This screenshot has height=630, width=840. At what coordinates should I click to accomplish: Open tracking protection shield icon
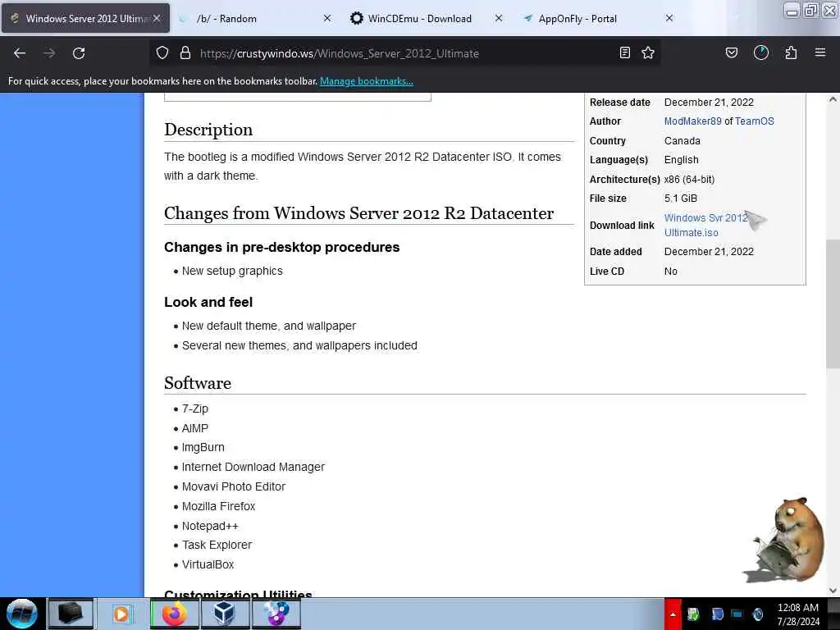(162, 53)
